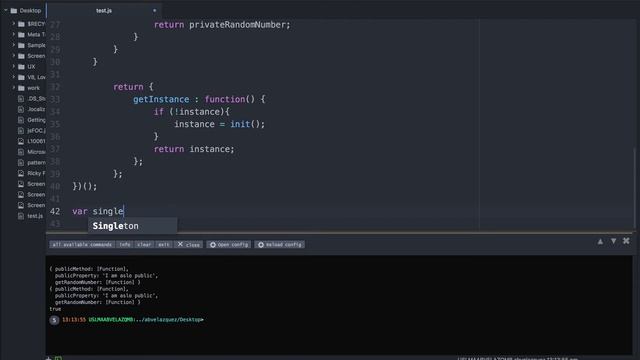This screenshot has width=640, height=360.
Task: Click the terminal 'close' X button
Action: [x=188, y=244]
